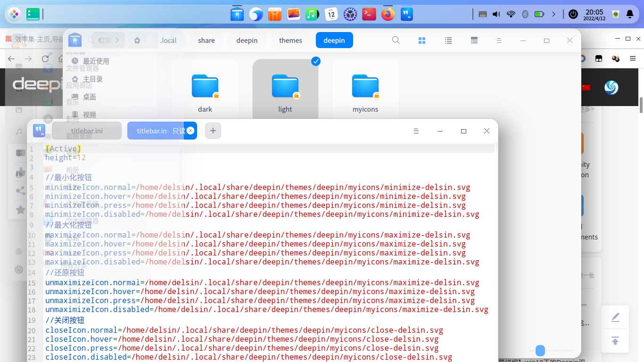Go to the deepin breadcrumb before themes

[x=247, y=41]
